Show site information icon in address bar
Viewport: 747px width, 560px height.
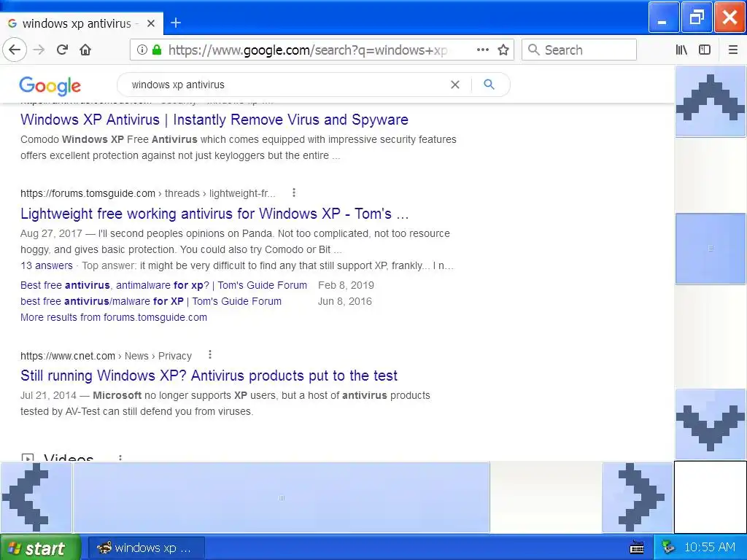(142, 50)
